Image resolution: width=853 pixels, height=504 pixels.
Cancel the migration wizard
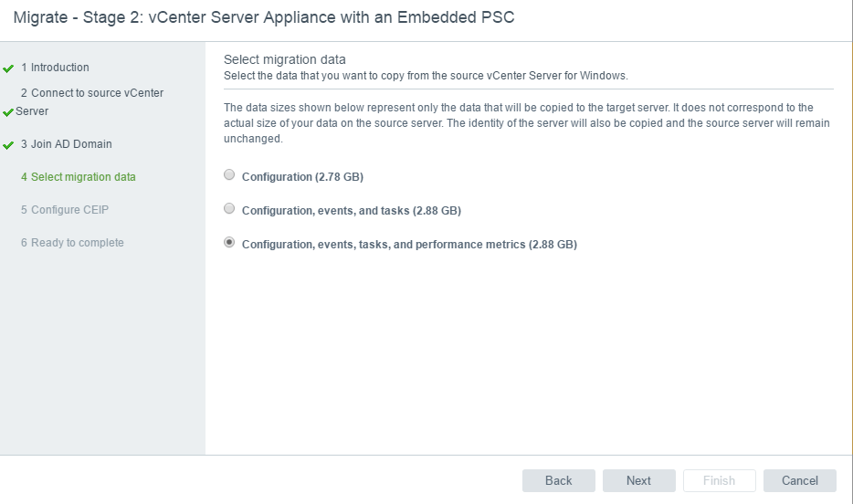[x=799, y=481]
